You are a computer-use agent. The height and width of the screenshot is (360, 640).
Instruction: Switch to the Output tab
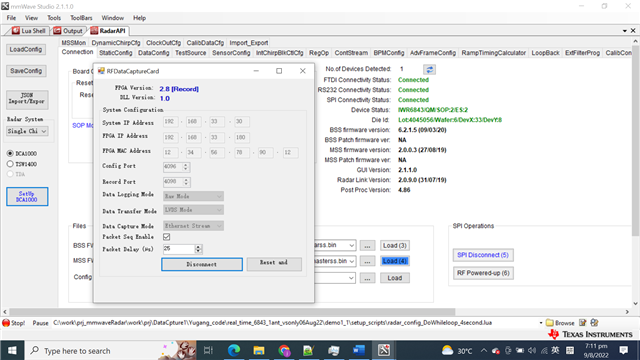click(68, 31)
